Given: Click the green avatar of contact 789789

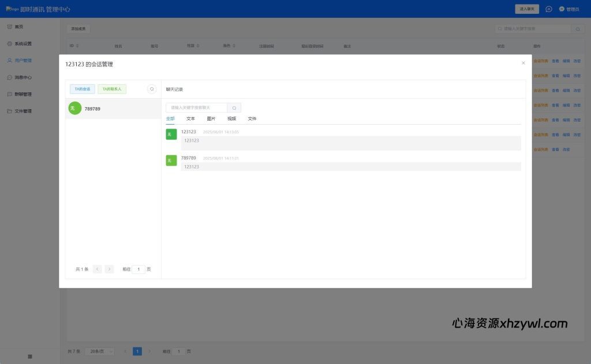Looking at the screenshot, I should pyautogui.click(x=74, y=108).
